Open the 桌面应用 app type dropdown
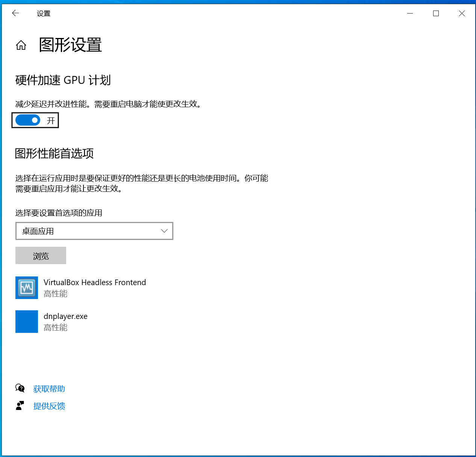This screenshot has height=457, width=476. [94, 231]
